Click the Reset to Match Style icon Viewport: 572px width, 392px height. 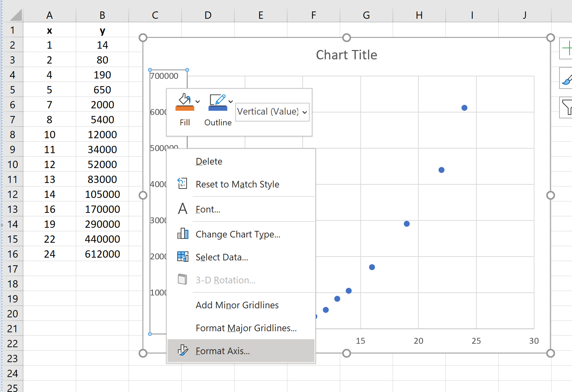click(182, 184)
